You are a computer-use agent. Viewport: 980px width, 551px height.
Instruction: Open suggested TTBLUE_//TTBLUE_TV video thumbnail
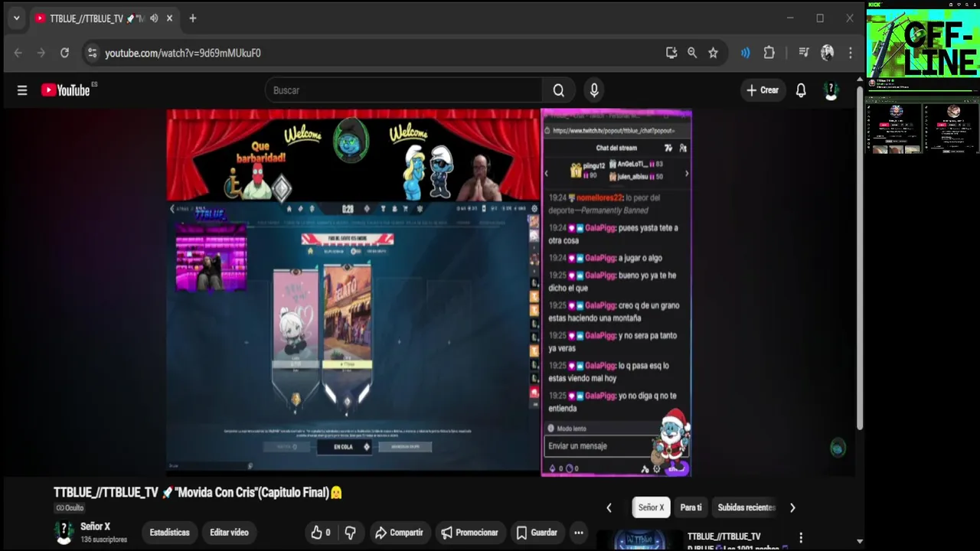coord(640,540)
